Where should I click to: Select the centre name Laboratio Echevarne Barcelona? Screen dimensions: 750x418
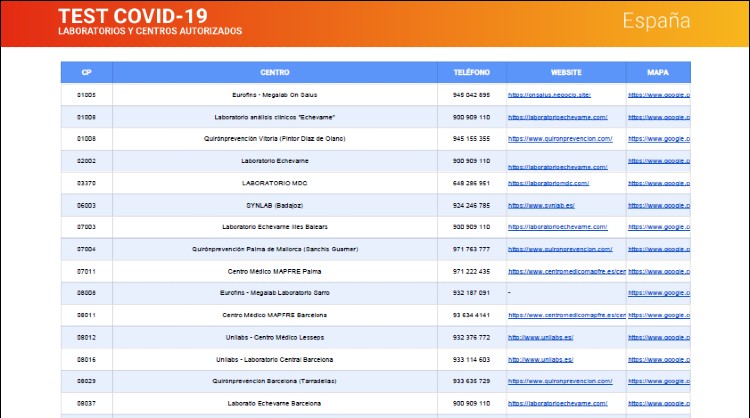tap(275, 404)
